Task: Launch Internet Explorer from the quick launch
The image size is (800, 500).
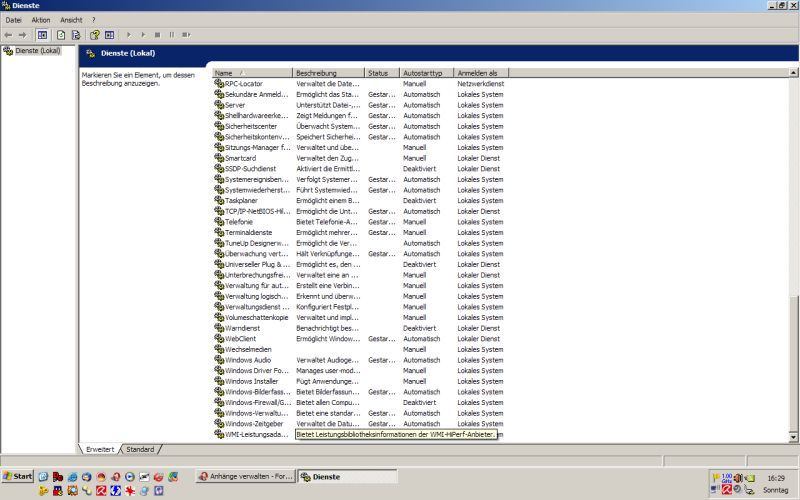Action: (x=72, y=477)
